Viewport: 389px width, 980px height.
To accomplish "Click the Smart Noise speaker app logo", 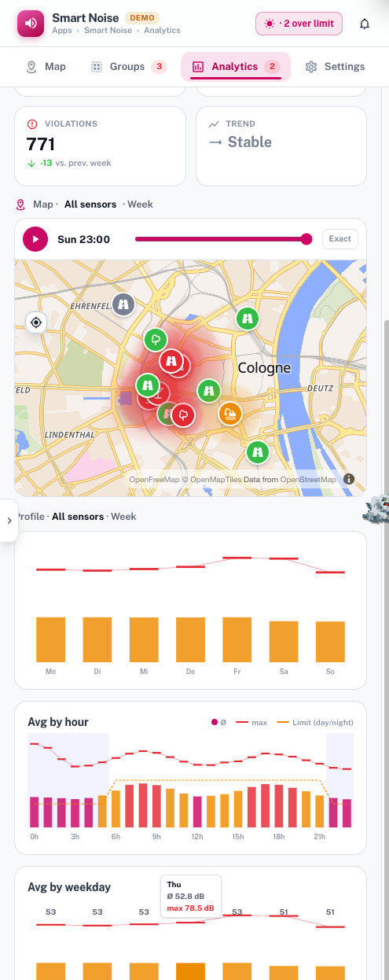I will click(x=31, y=24).
